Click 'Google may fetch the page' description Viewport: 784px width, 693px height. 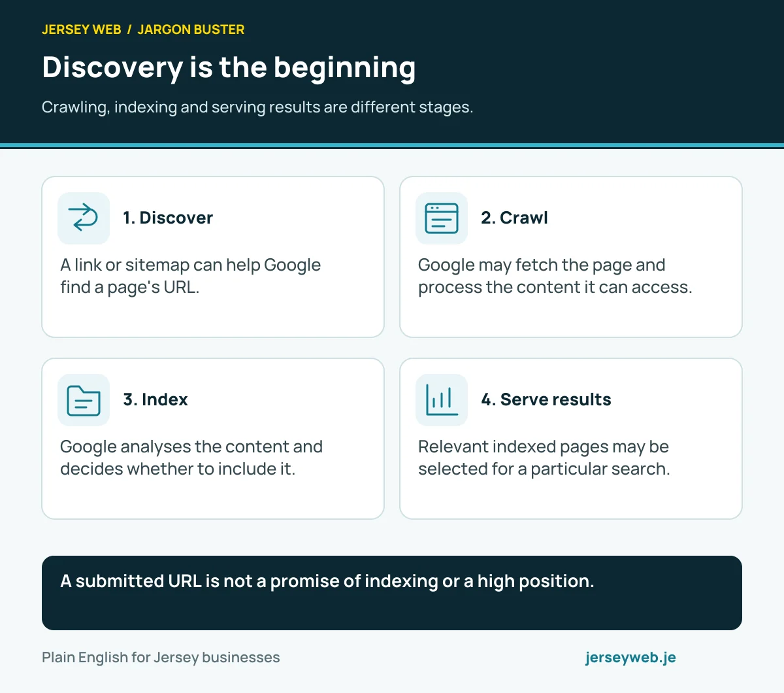[555, 276]
